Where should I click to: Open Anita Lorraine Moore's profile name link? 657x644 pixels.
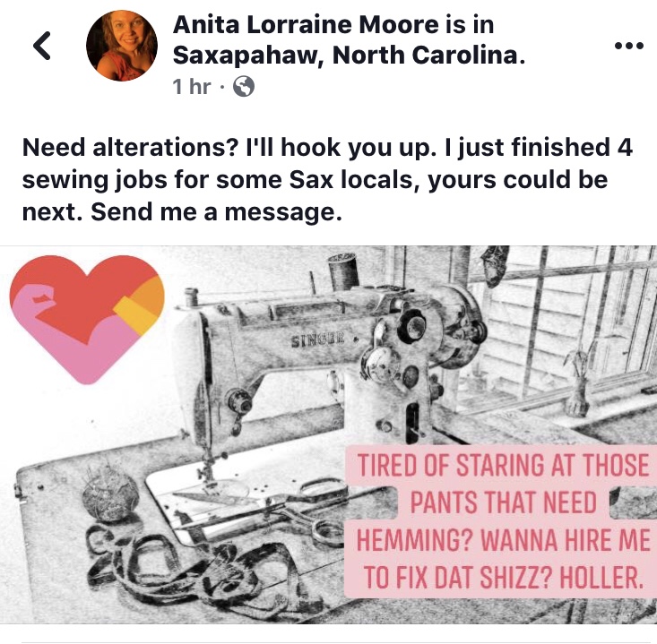click(306, 25)
